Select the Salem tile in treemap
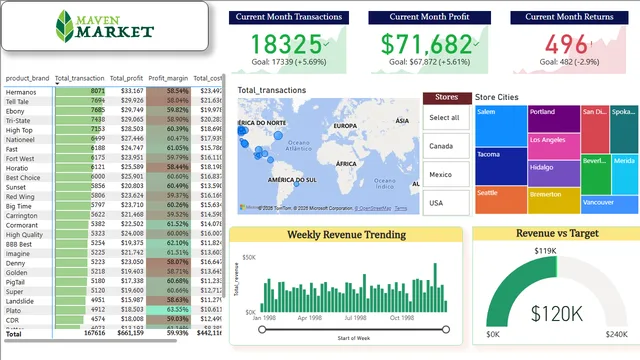The height and width of the screenshot is (360, 640). [501, 126]
